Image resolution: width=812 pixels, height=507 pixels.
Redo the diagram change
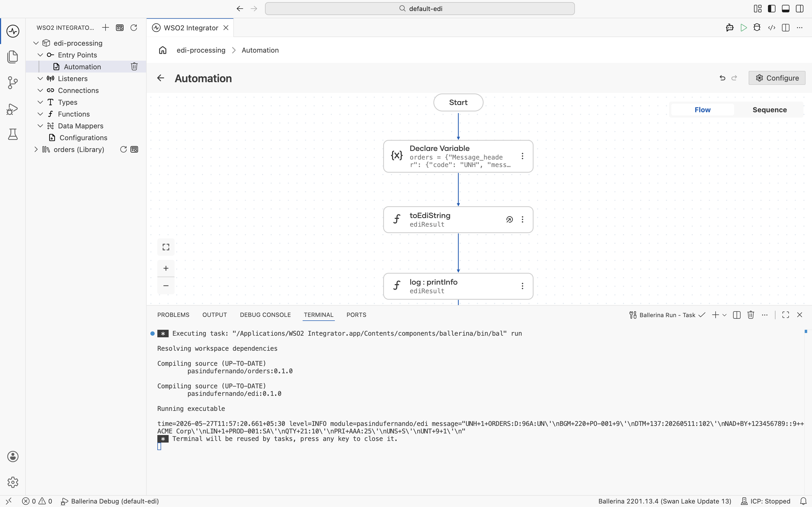(x=734, y=78)
